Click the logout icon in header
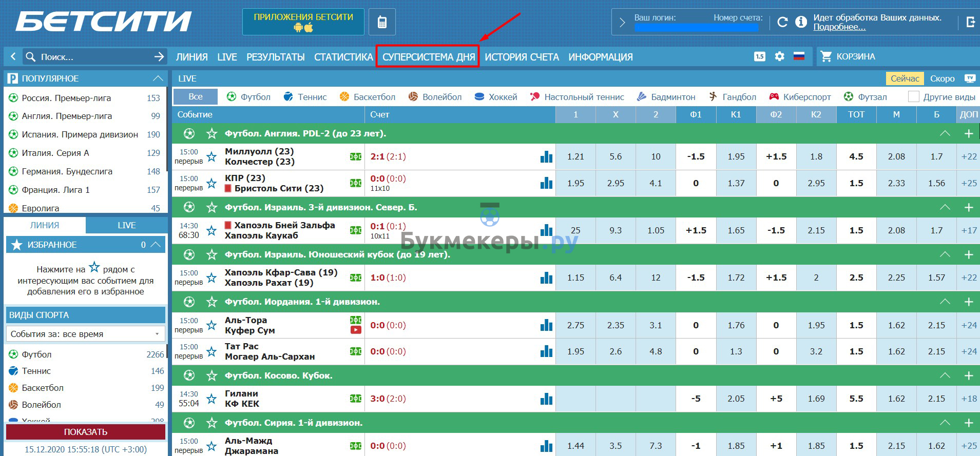This screenshot has width=980, height=456. (x=970, y=22)
